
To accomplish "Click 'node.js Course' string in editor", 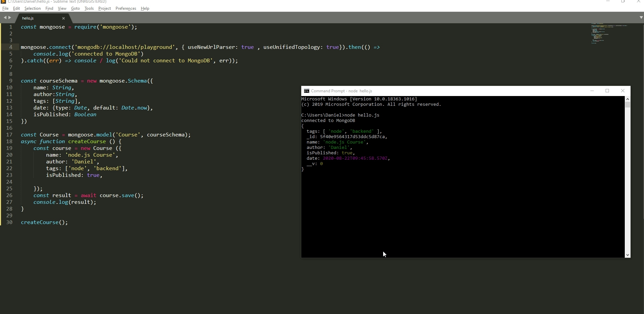I will point(90,155).
